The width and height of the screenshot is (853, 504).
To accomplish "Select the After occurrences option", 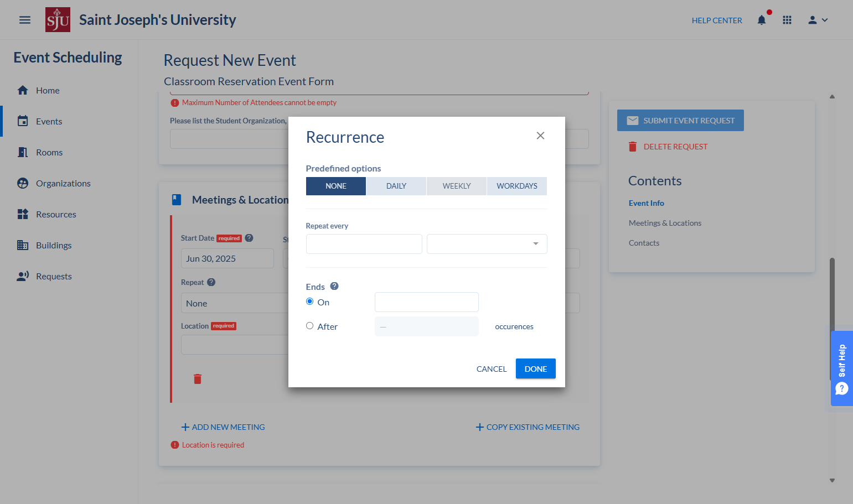I will click(x=310, y=326).
